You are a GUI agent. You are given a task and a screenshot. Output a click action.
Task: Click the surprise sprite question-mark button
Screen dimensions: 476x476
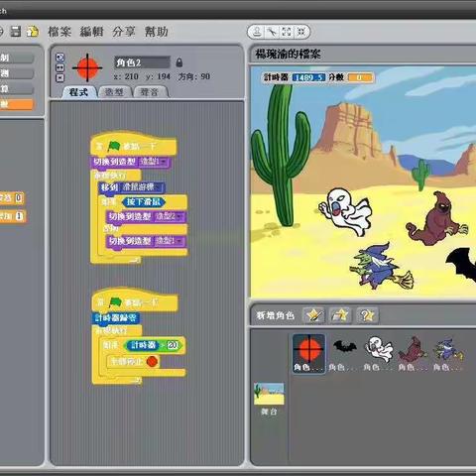[367, 315]
